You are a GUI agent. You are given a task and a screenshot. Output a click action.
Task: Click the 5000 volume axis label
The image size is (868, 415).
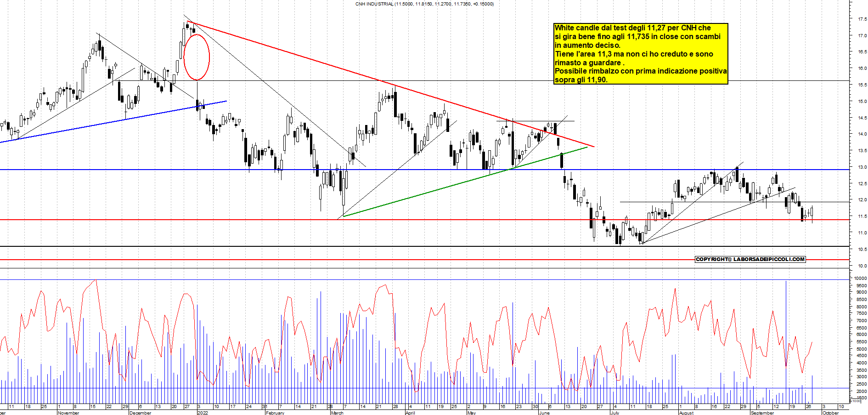tap(861, 349)
